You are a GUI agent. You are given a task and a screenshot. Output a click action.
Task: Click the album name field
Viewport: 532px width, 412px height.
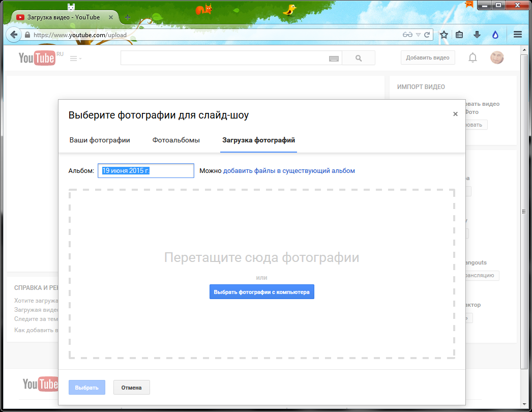coord(146,171)
